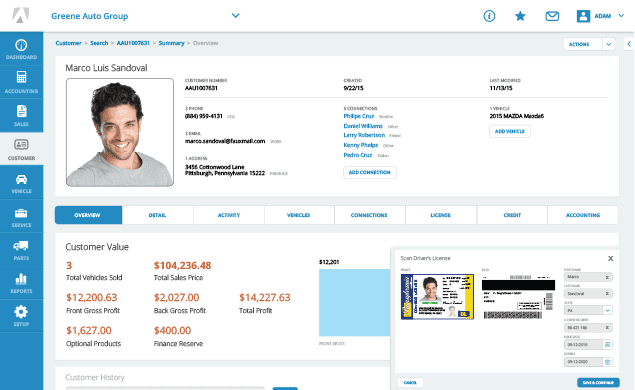Click the Add Vehicle button
The height and width of the screenshot is (390, 635).
[x=510, y=131]
